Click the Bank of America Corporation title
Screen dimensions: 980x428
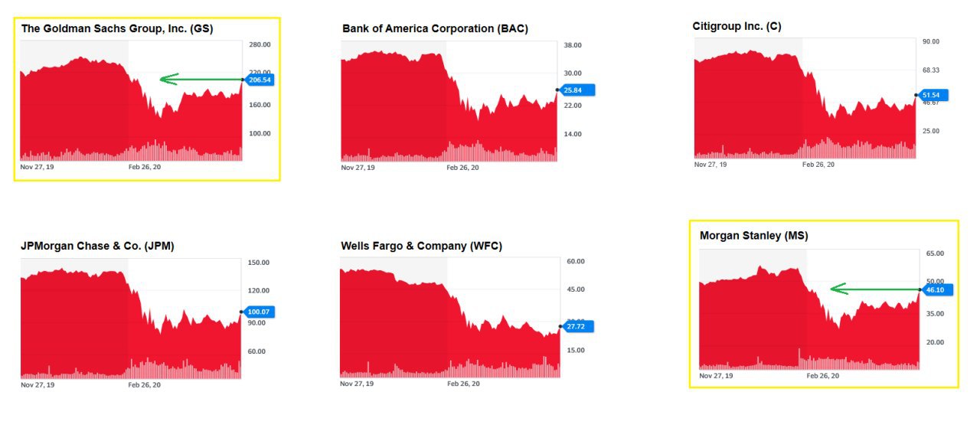pyautogui.click(x=435, y=28)
